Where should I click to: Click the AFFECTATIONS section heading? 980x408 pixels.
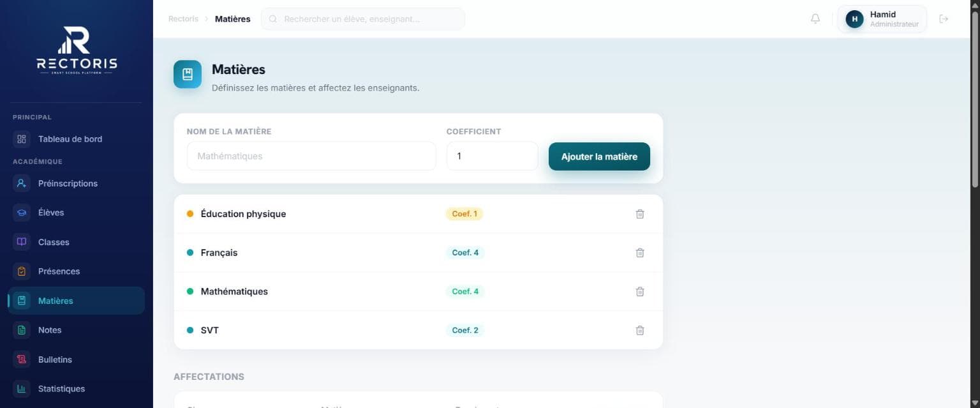[209, 377]
